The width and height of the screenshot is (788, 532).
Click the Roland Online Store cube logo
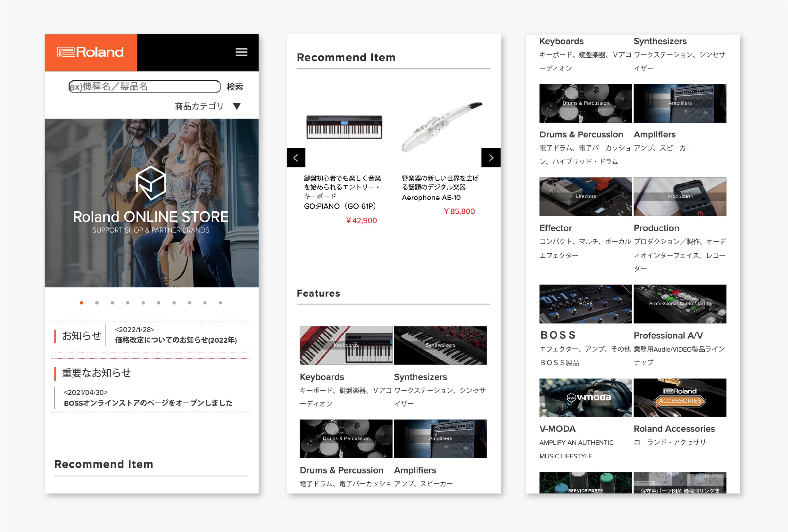[x=151, y=182]
